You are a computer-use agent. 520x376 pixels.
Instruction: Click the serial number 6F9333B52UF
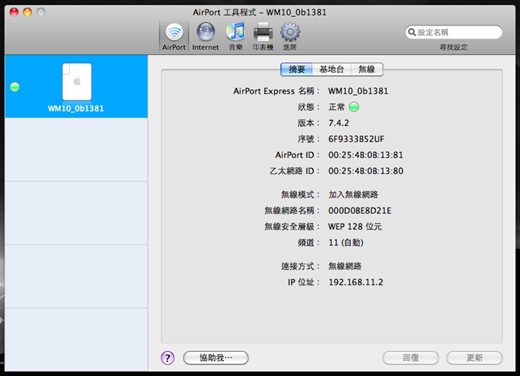tap(356, 139)
